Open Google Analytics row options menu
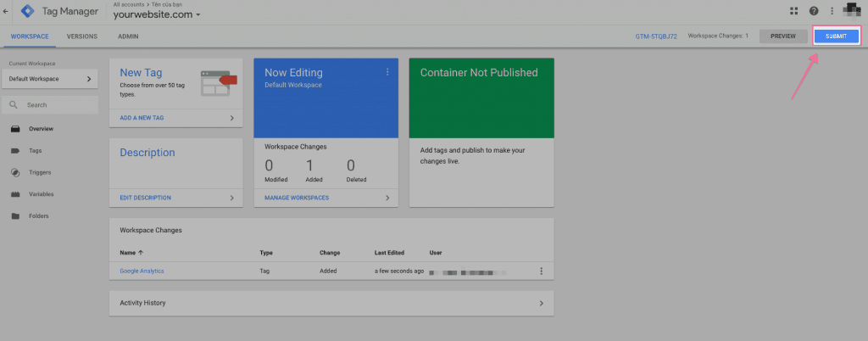This screenshot has height=341, width=868. click(542, 271)
